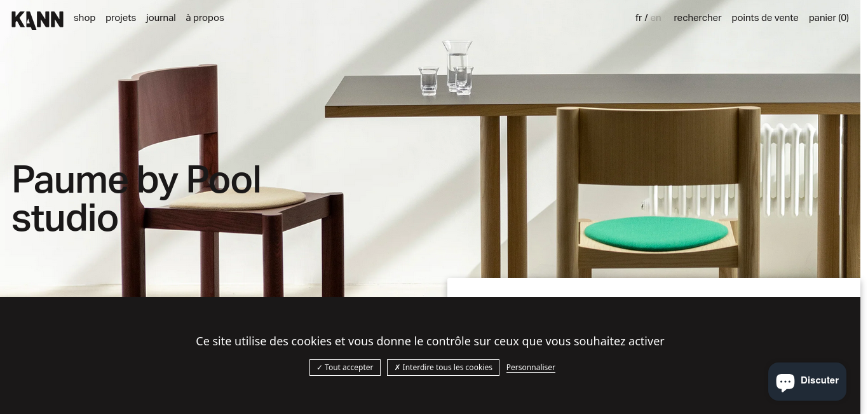Click Interdire tous les cookies
Screen dimensions: 868x414
pyautogui.click(x=443, y=368)
